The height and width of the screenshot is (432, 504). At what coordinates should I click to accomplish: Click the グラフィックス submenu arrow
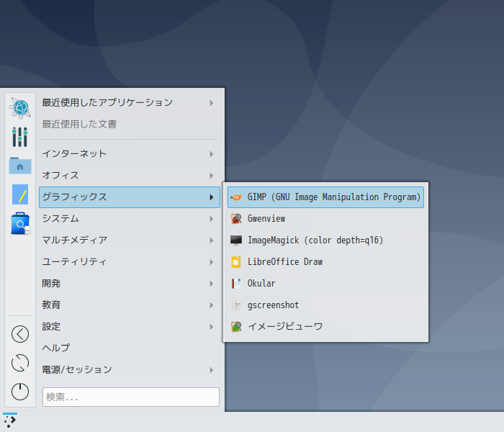click(211, 197)
